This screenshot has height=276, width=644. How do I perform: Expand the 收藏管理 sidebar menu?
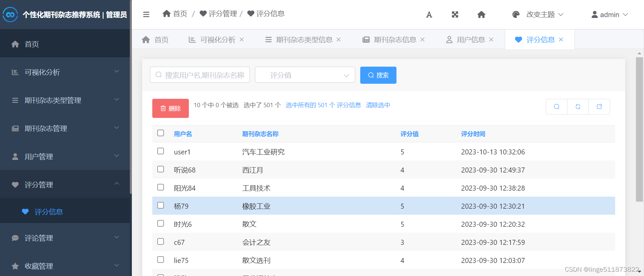117,265
